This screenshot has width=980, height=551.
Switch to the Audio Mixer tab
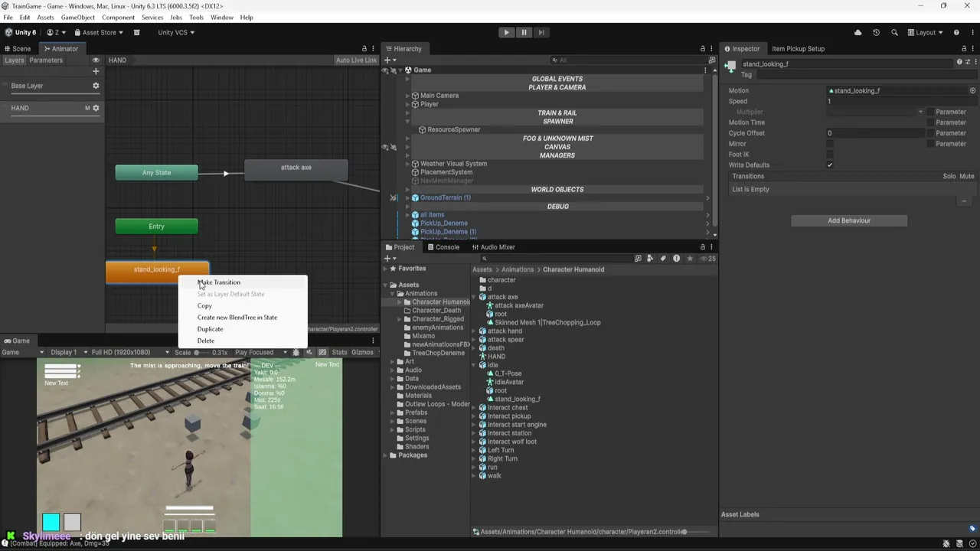[492, 247]
